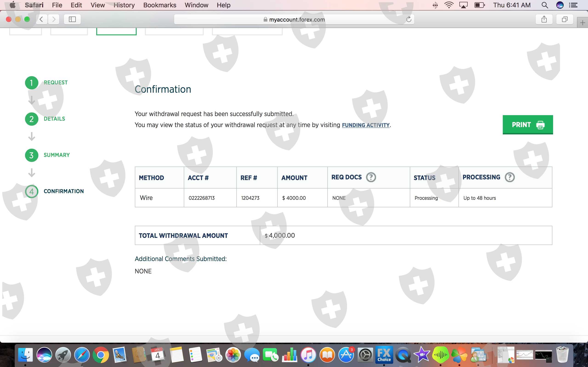The height and width of the screenshot is (367, 588).
Task: Launch Google Chrome from the dock
Action: (x=101, y=355)
